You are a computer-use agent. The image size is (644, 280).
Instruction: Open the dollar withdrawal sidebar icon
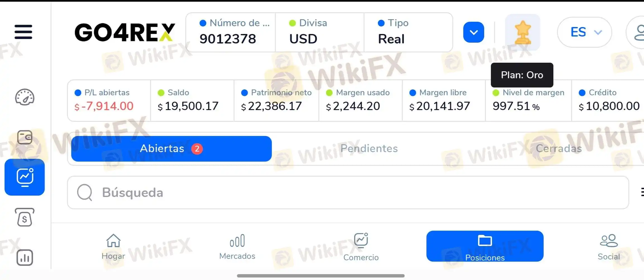25,217
